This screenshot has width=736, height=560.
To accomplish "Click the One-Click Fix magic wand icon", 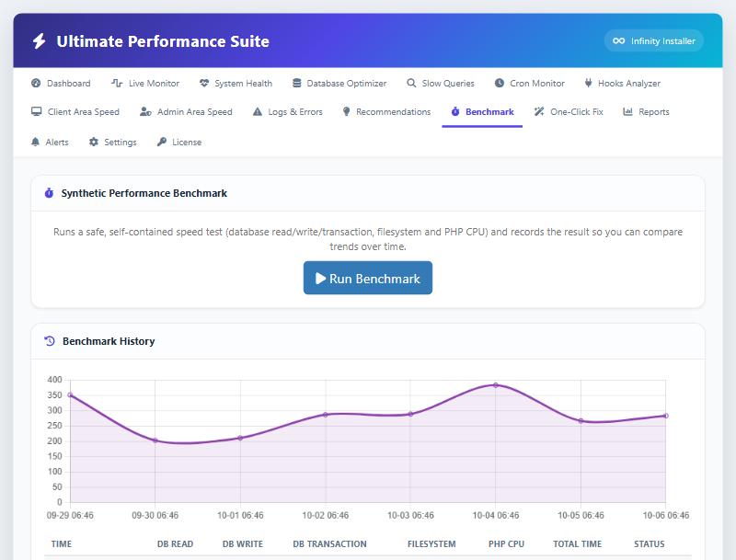I will [539, 111].
